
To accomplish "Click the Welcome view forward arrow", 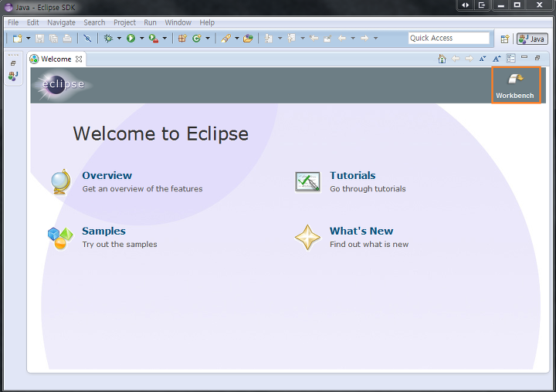I will click(469, 59).
